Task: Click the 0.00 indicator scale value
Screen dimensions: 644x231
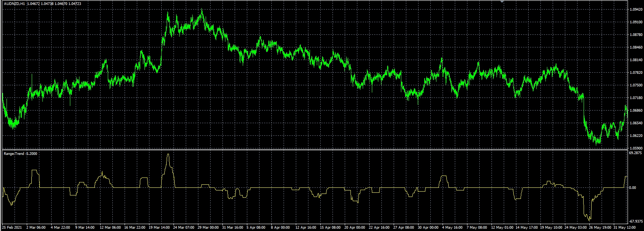Action: click(633, 188)
